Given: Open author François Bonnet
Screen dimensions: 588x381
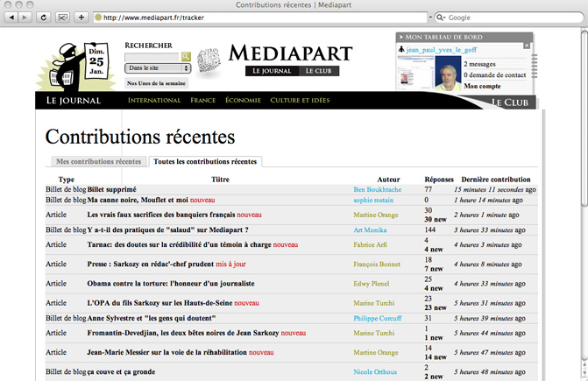Looking at the screenshot, I should 377,265.
